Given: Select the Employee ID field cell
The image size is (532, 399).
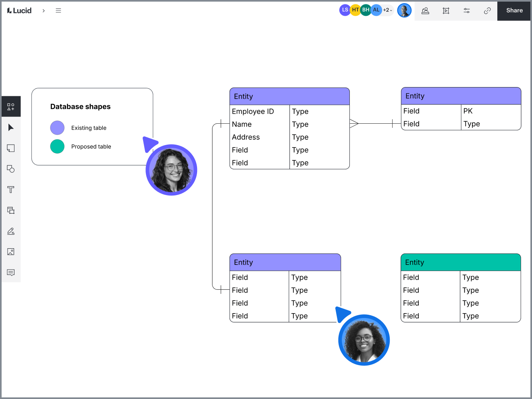Looking at the screenshot, I should [260, 112].
